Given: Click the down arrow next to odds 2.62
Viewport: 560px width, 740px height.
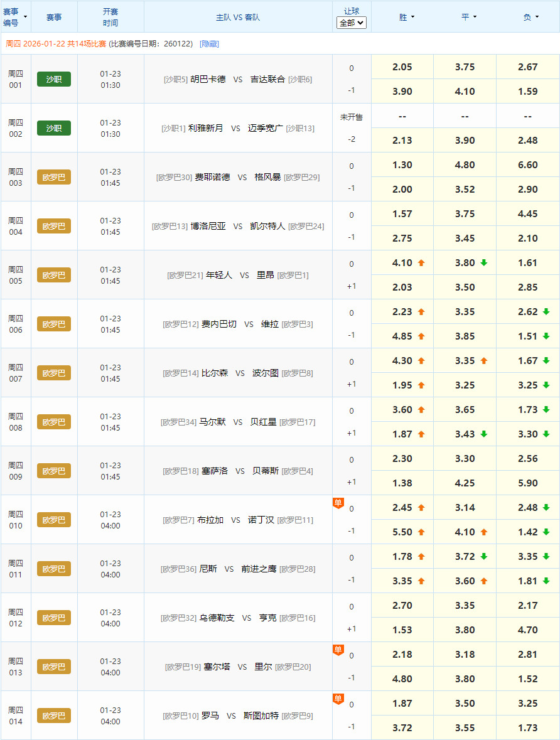Looking at the screenshot, I should point(545,312).
